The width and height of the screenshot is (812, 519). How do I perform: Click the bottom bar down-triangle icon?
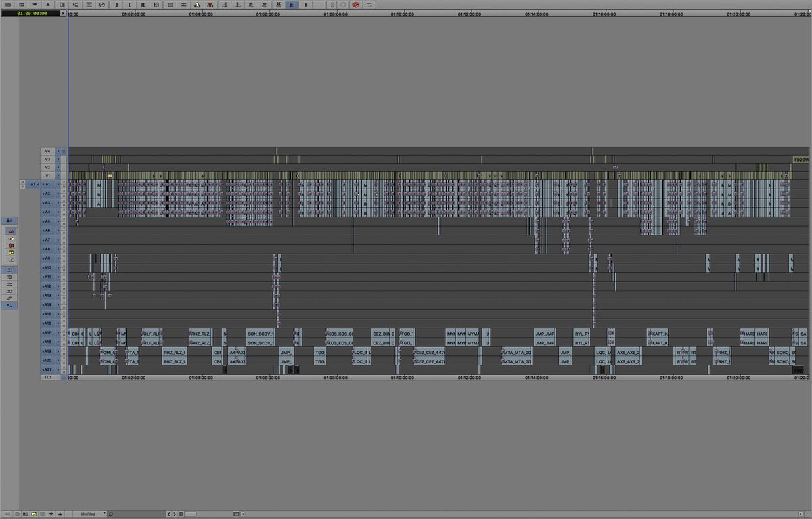51,514
